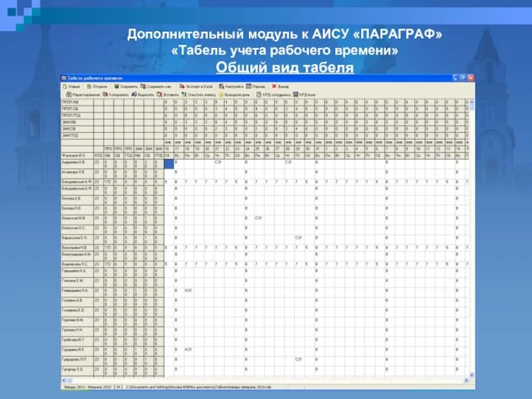The width and height of the screenshot is (532, 399).
Task: Click the timesheet window title bar icon
Action: tap(64, 78)
